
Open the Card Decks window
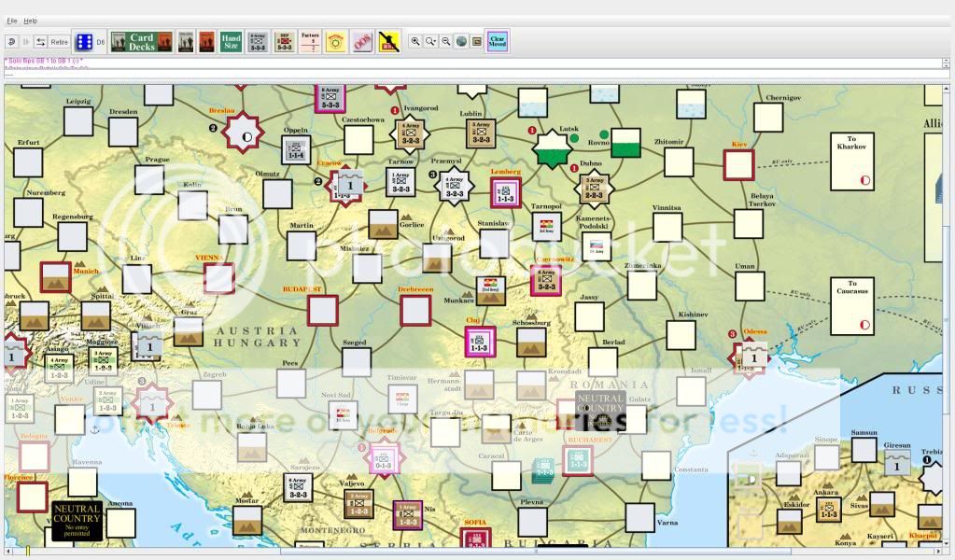[141, 42]
